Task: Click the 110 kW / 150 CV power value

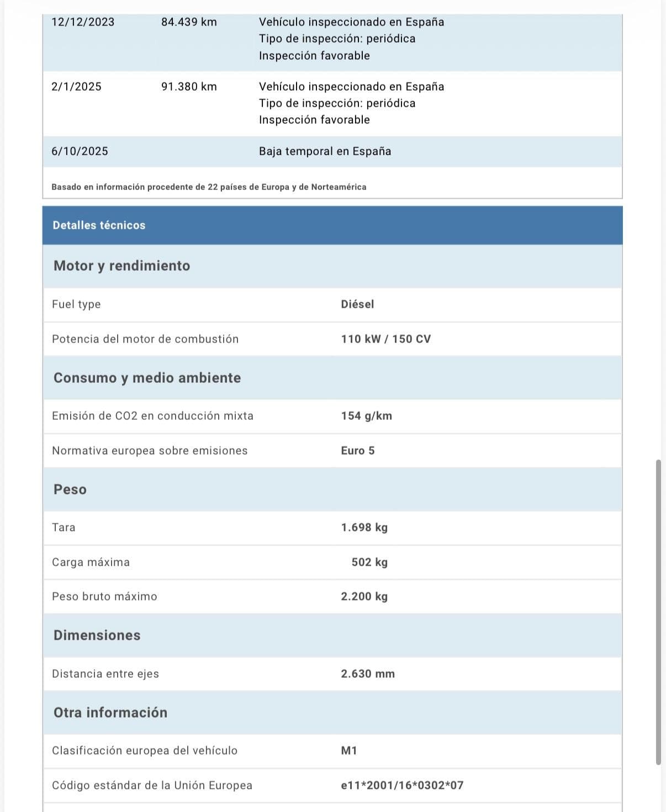Action: tap(385, 339)
